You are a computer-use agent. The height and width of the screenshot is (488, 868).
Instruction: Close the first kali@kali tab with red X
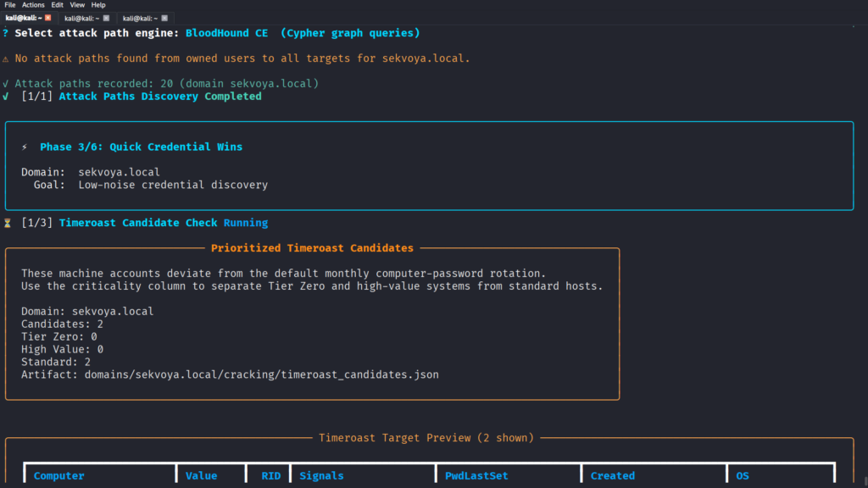[x=48, y=18]
